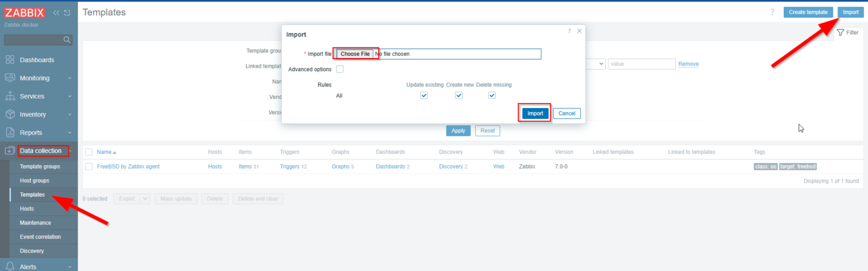Viewport: 868px width, 271px height.
Task: Click the Services sidebar icon
Action: pos(10,96)
